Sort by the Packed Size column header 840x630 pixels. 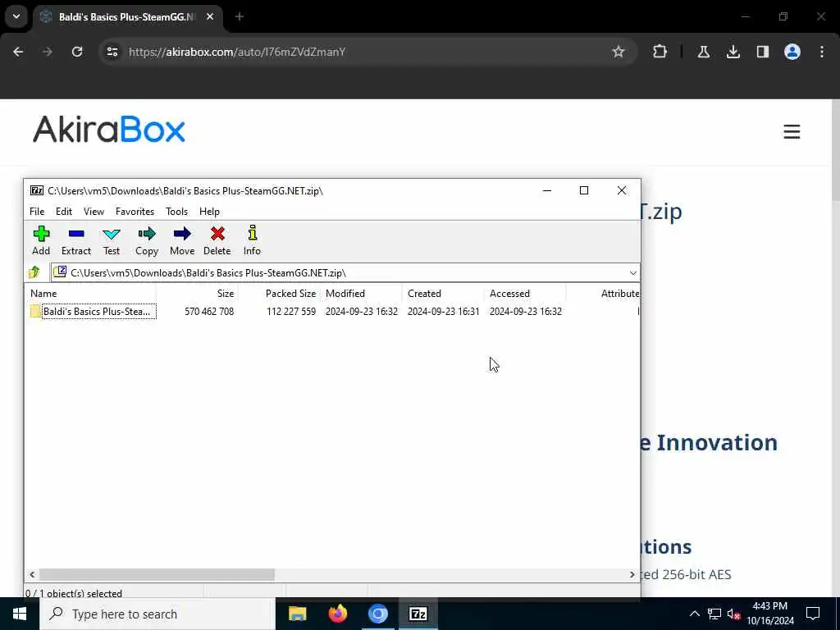291,294
